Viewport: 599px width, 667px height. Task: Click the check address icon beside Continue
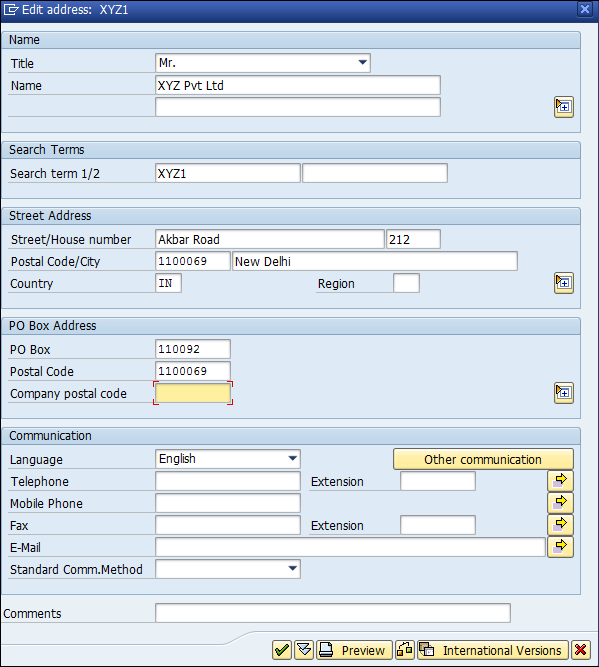tap(304, 650)
